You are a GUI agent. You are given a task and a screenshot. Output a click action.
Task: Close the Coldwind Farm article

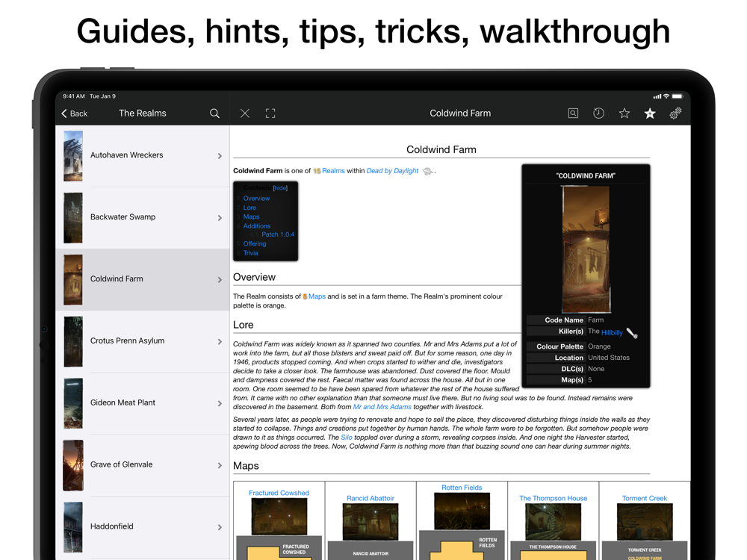pyautogui.click(x=245, y=113)
